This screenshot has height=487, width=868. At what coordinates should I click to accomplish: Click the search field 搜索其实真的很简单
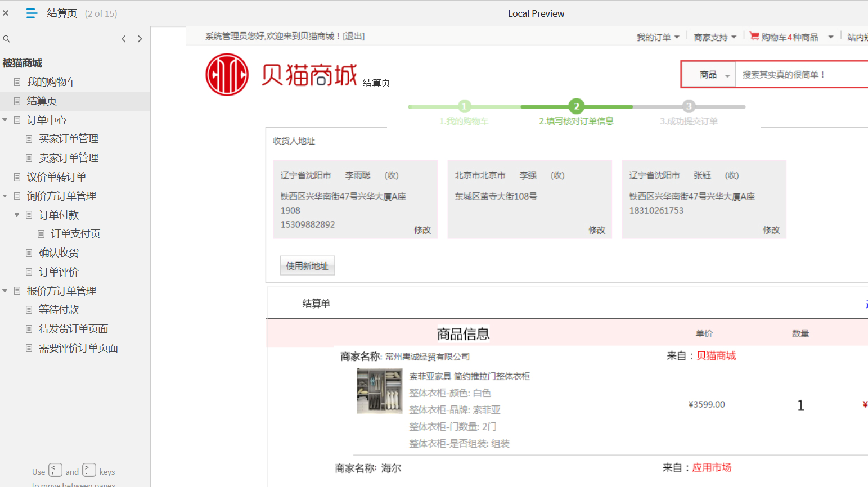coord(802,75)
